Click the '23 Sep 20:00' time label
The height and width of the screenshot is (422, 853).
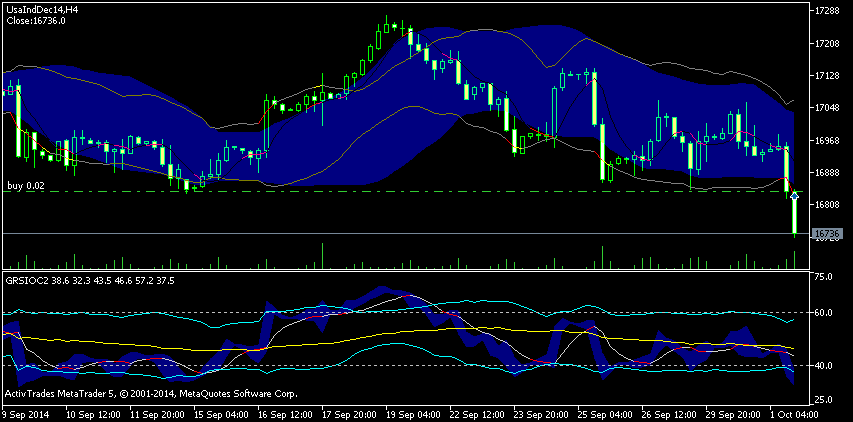tap(541, 414)
